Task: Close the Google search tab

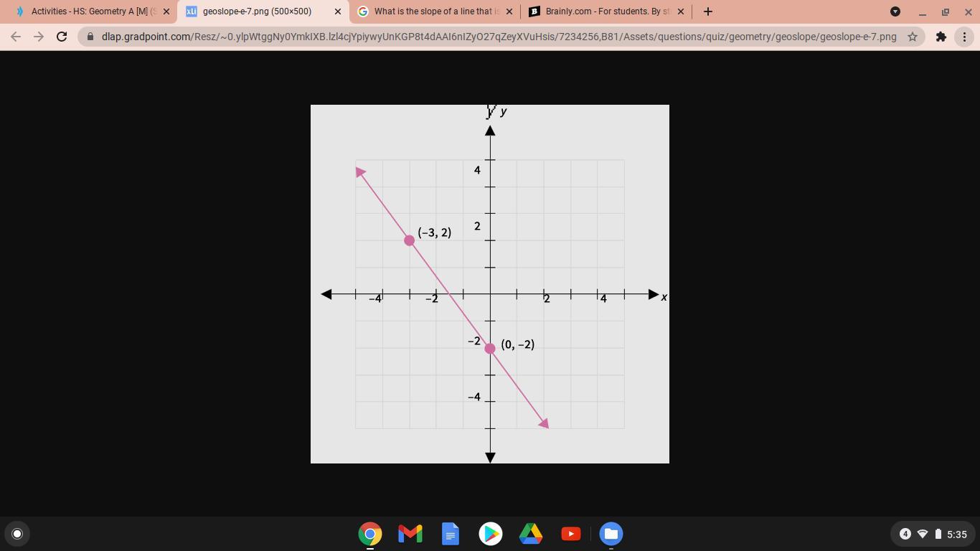Action: [x=509, y=11]
